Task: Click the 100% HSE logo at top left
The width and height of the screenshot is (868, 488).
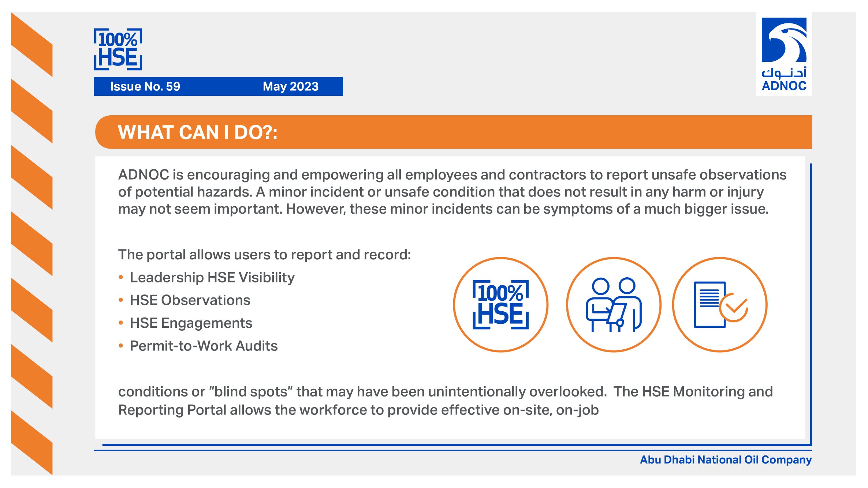Action: pos(118,49)
